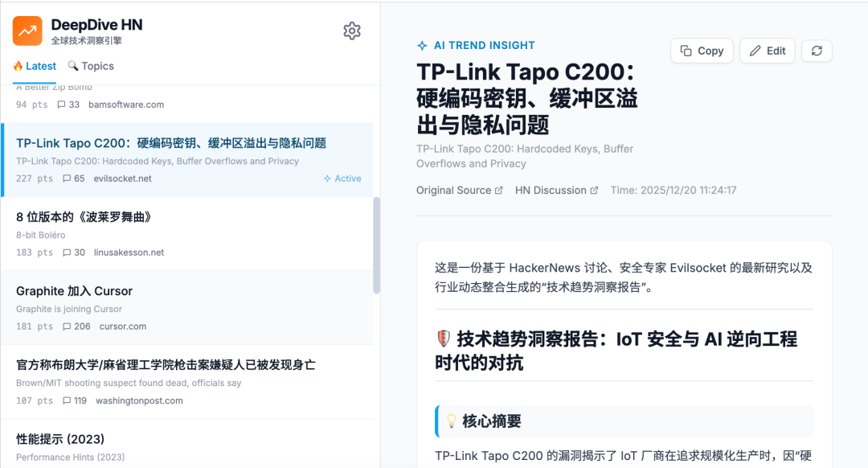This screenshot has width=868, height=468.
Task: Click comment icon on the evilsocket.net story
Action: pyautogui.click(x=67, y=179)
